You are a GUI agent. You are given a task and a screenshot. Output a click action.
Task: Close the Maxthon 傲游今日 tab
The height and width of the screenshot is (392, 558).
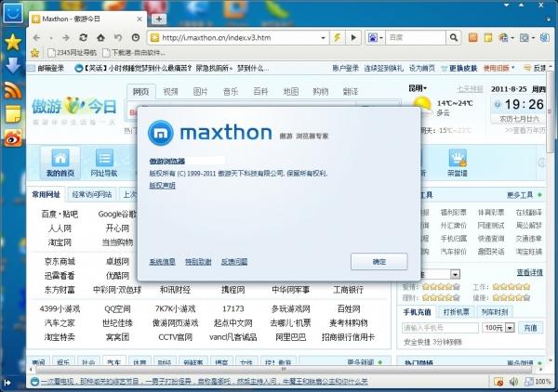pos(139,20)
